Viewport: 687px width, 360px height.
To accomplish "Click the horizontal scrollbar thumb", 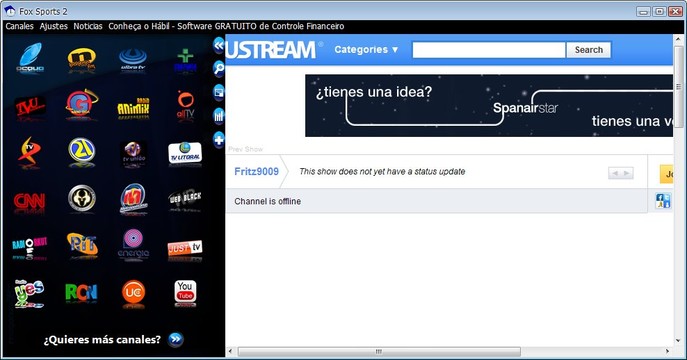I will (379, 351).
